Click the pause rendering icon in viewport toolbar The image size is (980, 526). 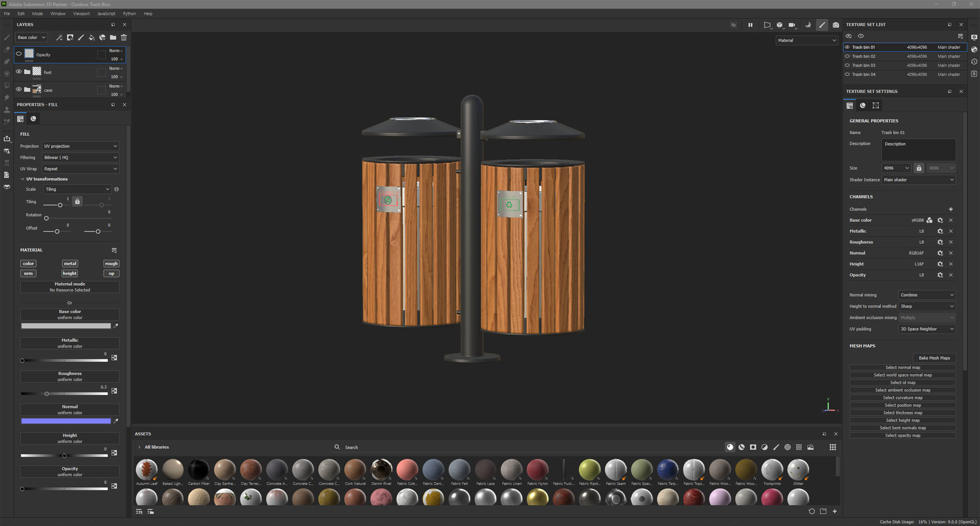point(750,24)
